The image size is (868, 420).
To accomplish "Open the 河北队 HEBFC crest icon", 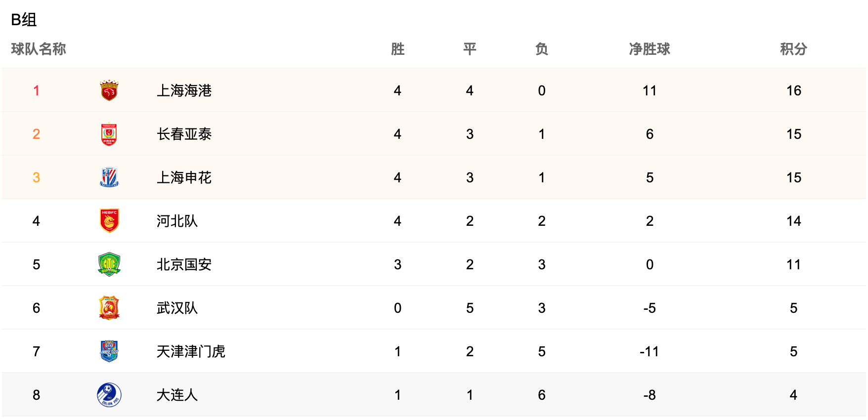I will pyautogui.click(x=109, y=221).
